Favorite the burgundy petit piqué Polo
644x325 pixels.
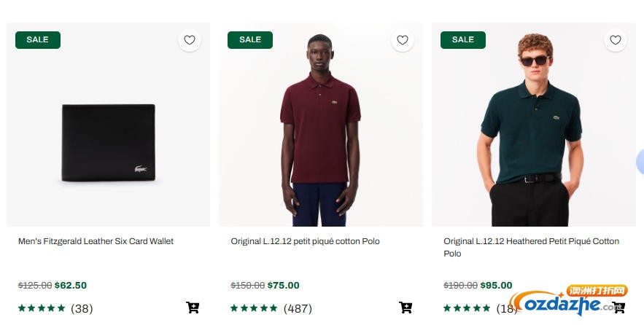(403, 40)
